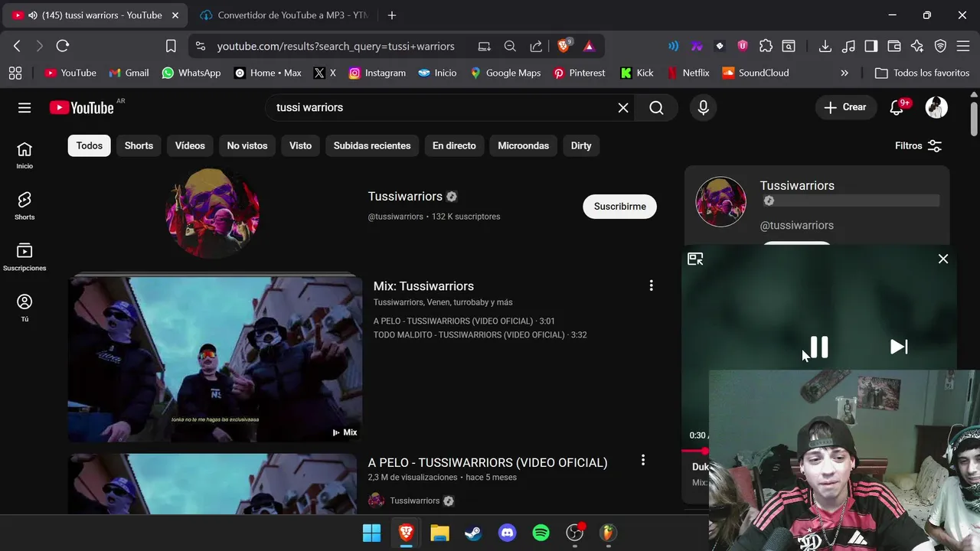This screenshot has height=551, width=980.
Task: Skip to next video in miniplayer
Action: (x=899, y=347)
